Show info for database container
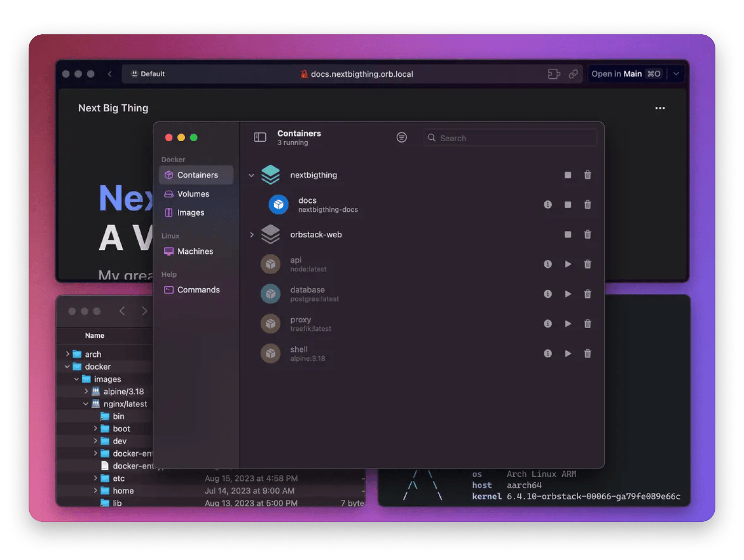This screenshot has width=744, height=560. pos(548,294)
